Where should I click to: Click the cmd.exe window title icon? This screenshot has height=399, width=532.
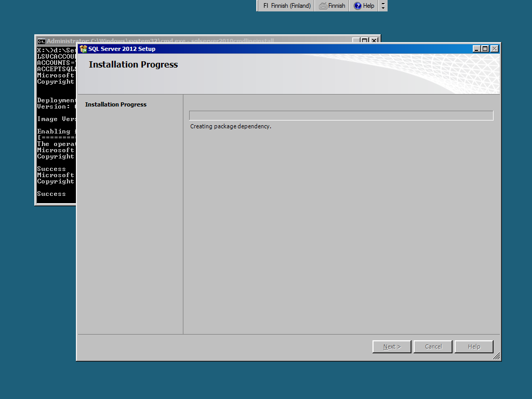tap(41, 41)
